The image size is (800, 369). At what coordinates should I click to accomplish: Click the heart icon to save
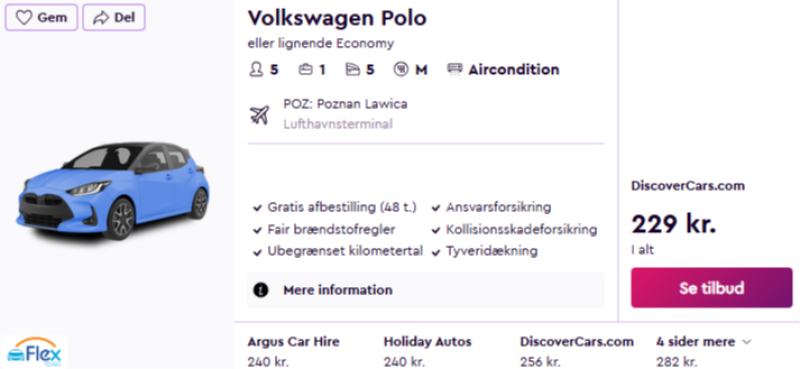pyautogui.click(x=24, y=18)
